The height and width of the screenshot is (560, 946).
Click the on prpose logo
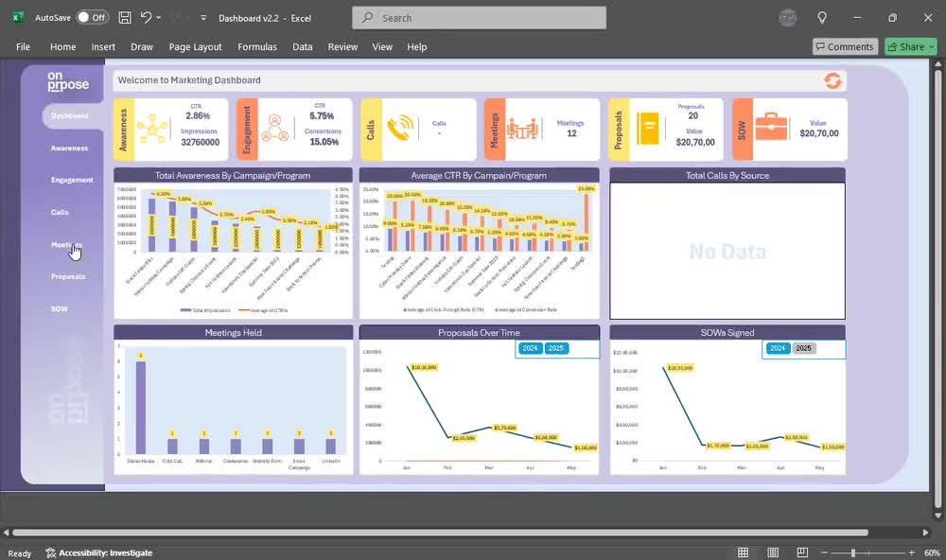(x=67, y=81)
